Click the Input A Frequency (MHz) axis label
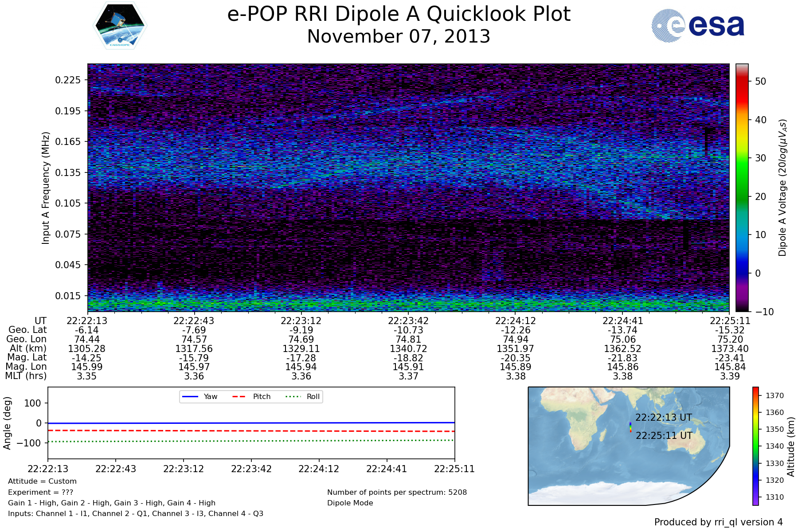This screenshot has height=532, width=798. tap(45, 188)
